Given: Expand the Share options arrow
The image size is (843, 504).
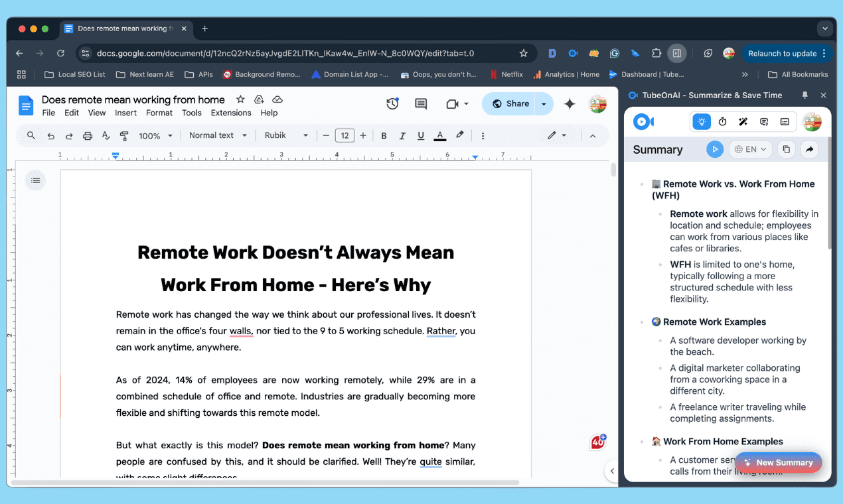Looking at the screenshot, I should (544, 103).
